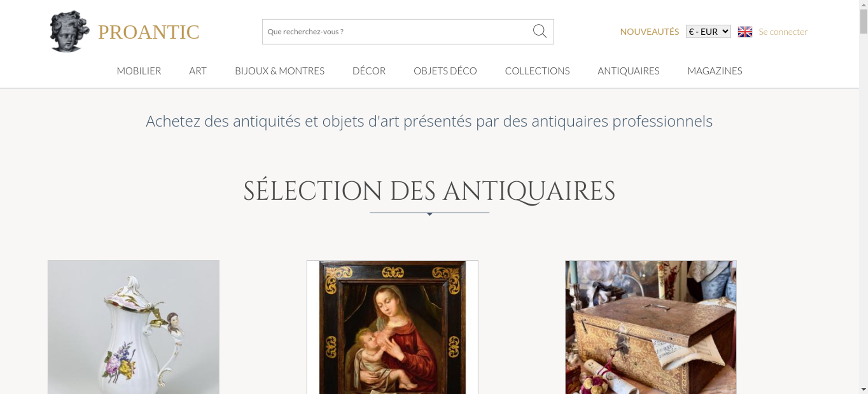Click the Se connecter link
868x394 pixels.
[x=783, y=32]
